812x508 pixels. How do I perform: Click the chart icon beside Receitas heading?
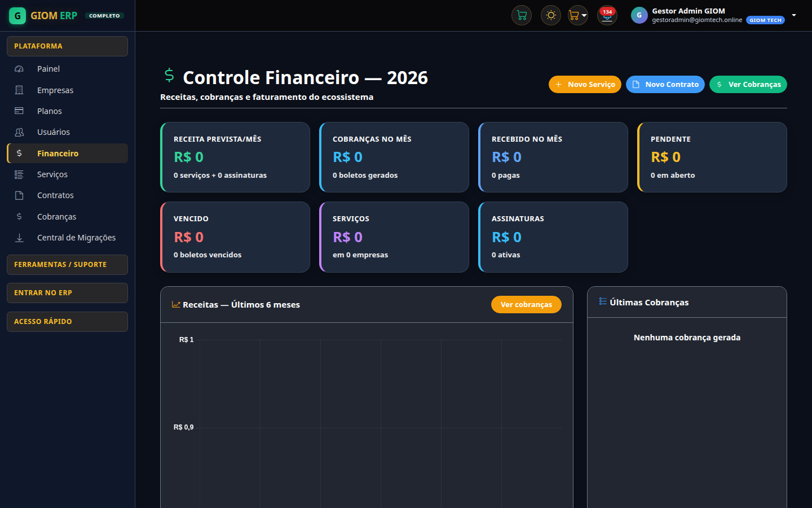click(x=176, y=305)
